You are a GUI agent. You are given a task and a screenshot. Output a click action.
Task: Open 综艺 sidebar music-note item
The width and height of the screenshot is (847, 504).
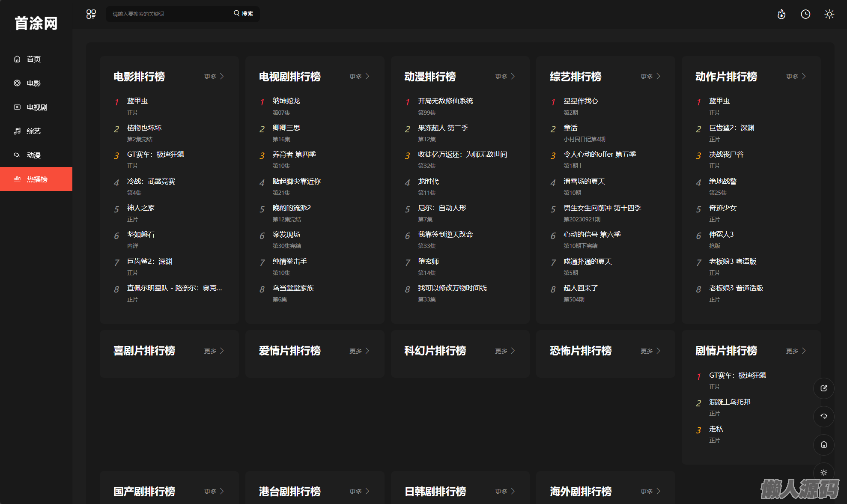tap(33, 131)
